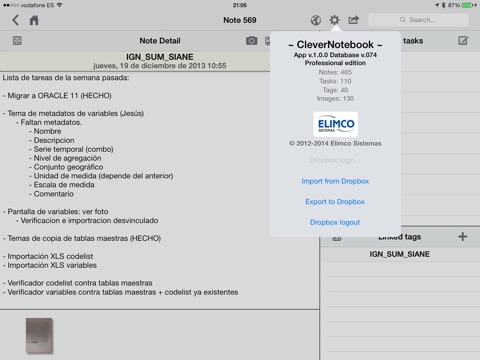Screen dimensions: 480x360
Task: Tap line 'Pantalla de variables: ver foto'
Action: 55,212
